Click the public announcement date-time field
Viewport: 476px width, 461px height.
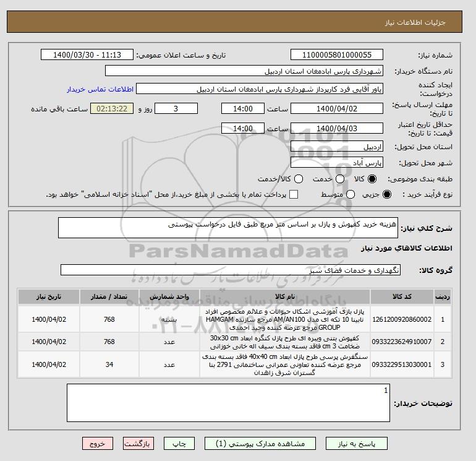(x=87, y=54)
